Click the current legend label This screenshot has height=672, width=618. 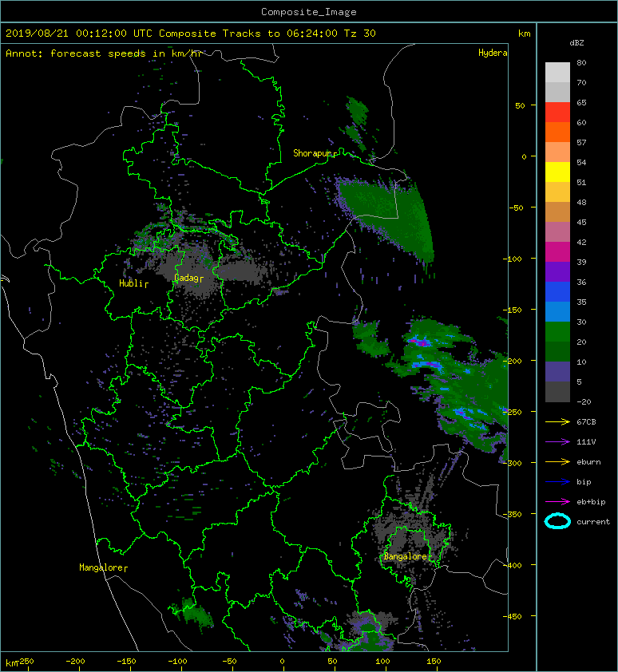coord(593,522)
